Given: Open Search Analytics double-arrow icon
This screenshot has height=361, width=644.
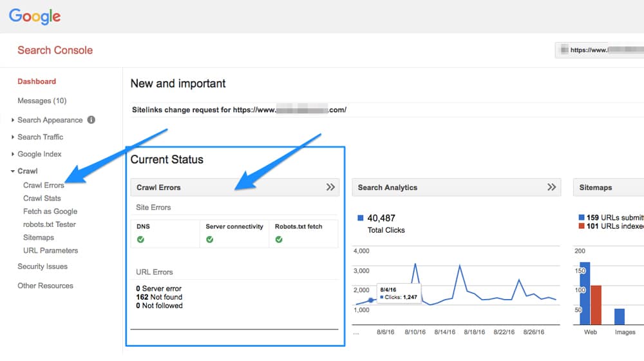Looking at the screenshot, I should (x=551, y=188).
